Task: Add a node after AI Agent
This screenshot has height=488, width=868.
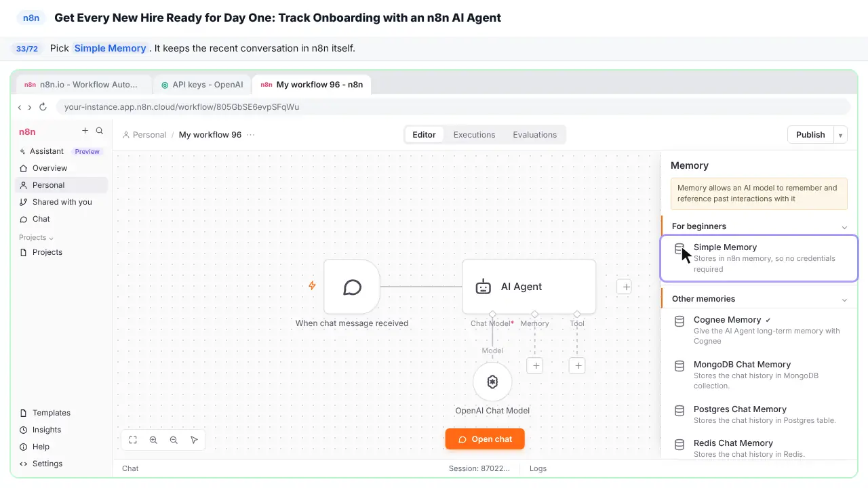Action: click(x=626, y=287)
